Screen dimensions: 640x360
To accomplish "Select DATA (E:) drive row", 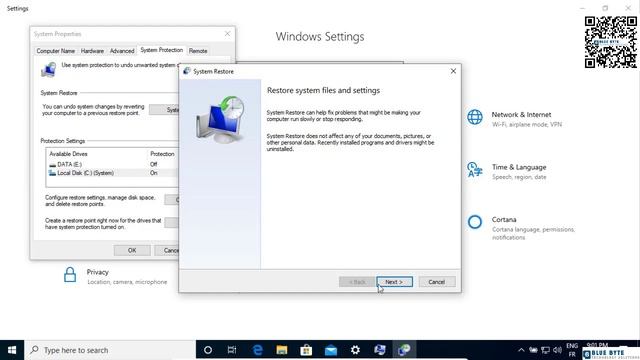I will click(x=112, y=164).
